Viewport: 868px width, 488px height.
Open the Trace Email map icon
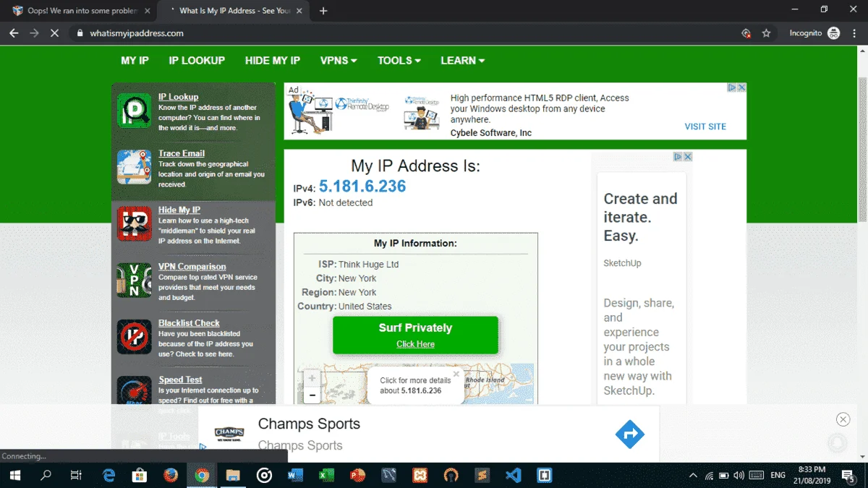tap(134, 167)
